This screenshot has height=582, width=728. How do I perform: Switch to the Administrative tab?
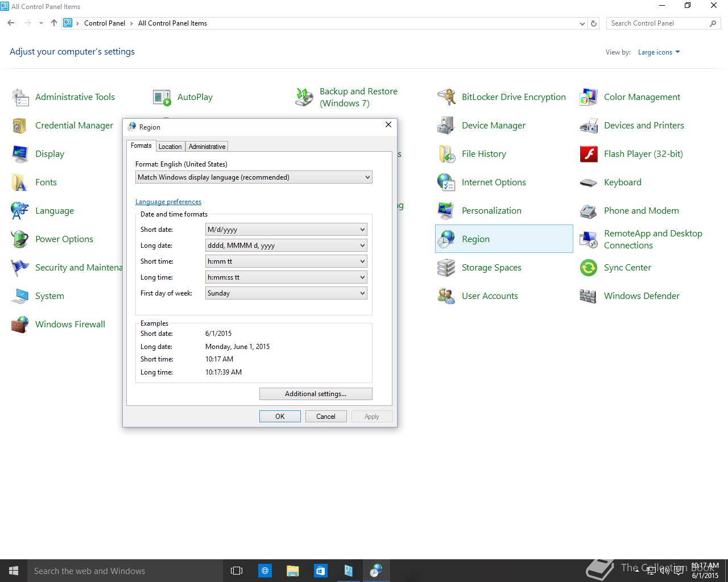pyautogui.click(x=207, y=147)
